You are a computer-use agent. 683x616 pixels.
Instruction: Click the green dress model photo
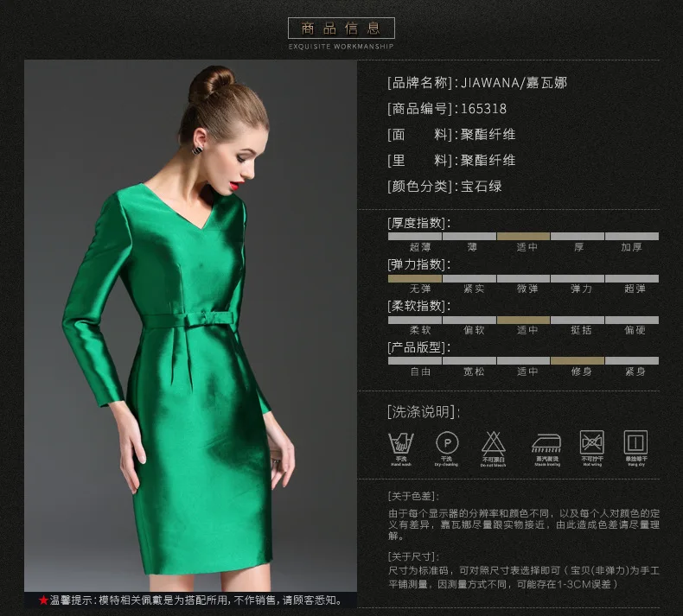190,326
